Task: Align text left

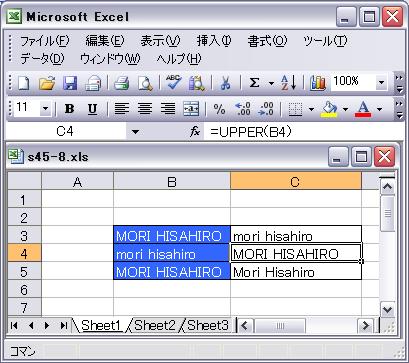Action: (x=122, y=109)
